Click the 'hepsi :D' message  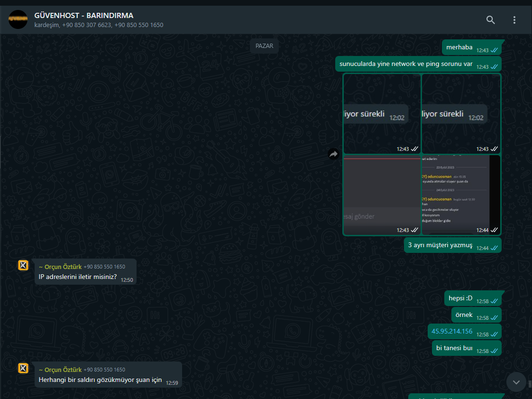(x=473, y=298)
